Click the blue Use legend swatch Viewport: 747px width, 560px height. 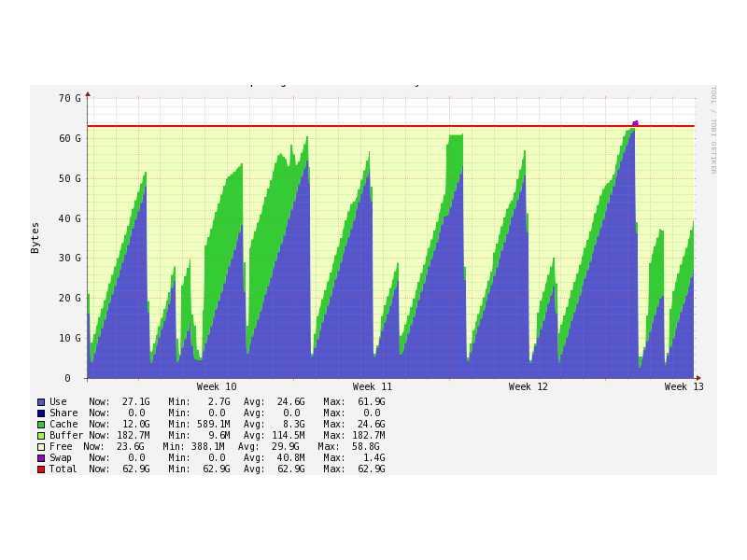click(41, 402)
